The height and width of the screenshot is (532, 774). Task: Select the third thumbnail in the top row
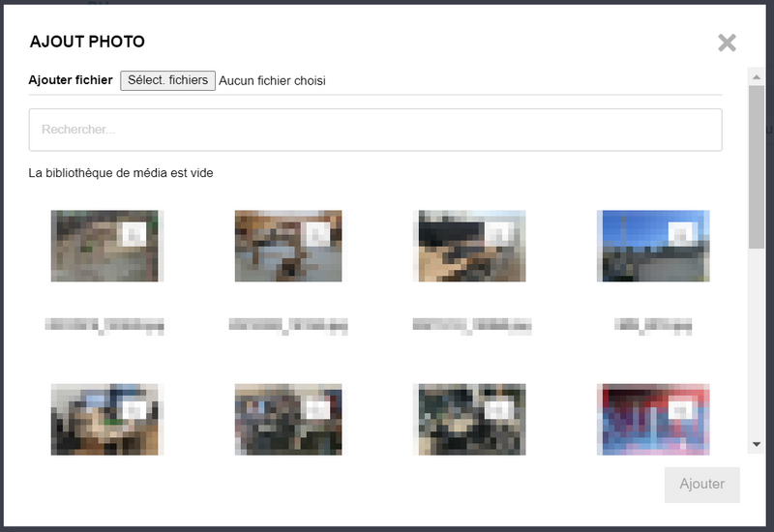472,246
